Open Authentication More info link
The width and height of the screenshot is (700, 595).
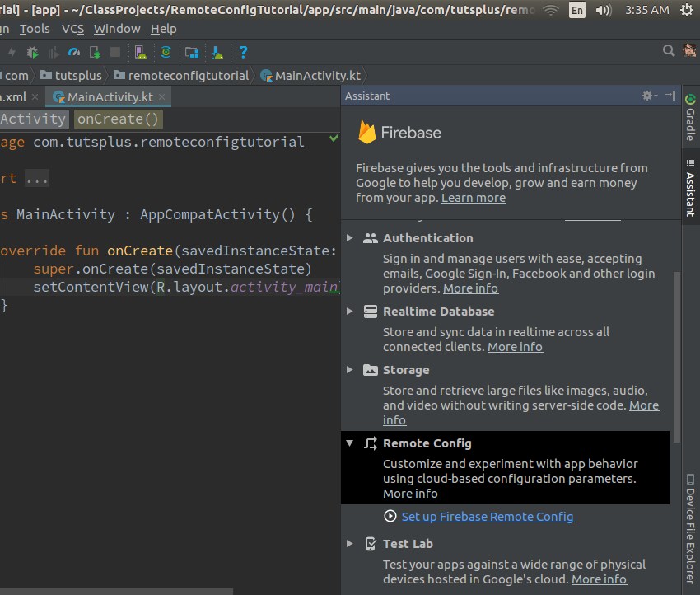coord(470,288)
